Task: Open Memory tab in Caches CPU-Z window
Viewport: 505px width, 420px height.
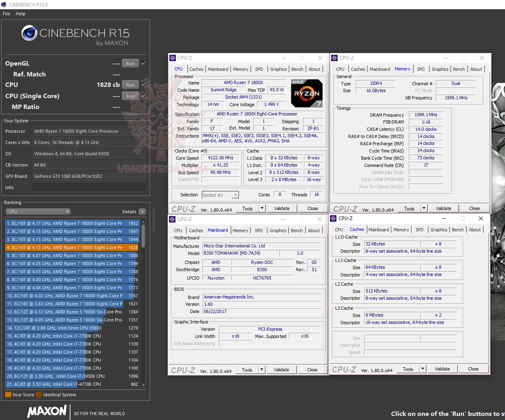Action: pos(401,230)
